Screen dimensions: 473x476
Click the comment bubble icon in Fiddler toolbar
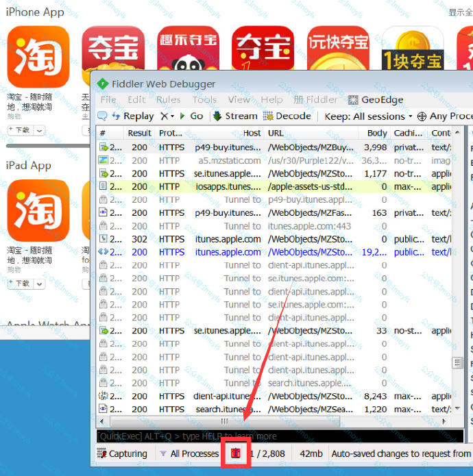click(102, 116)
